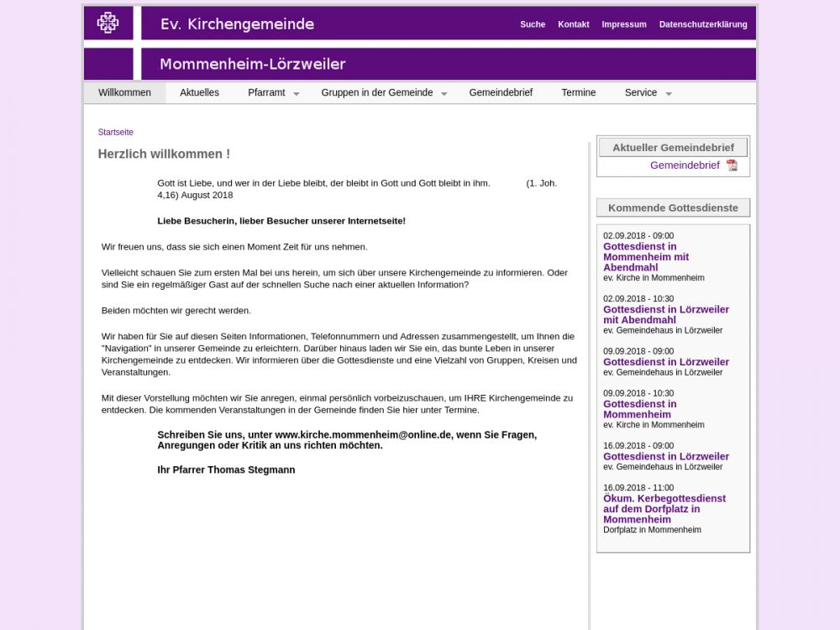Click the church cross logo icon
The width and height of the screenshot is (840, 630).
tap(108, 24)
